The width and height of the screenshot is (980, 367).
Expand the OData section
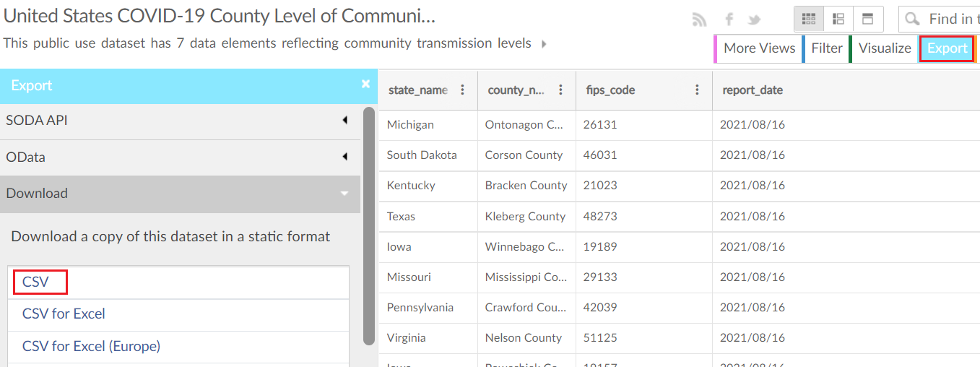pyautogui.click(x=179, y=157)
